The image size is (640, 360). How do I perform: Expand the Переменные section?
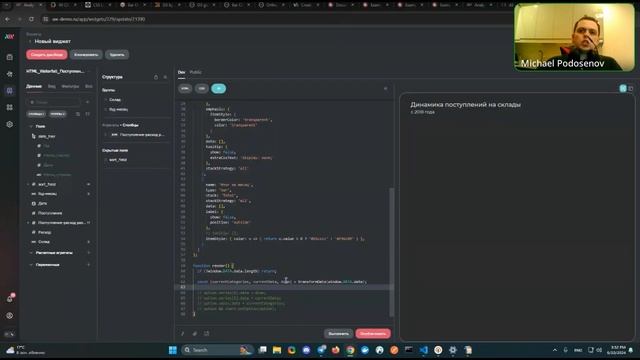pyautogui.click(x=31, y=265)
